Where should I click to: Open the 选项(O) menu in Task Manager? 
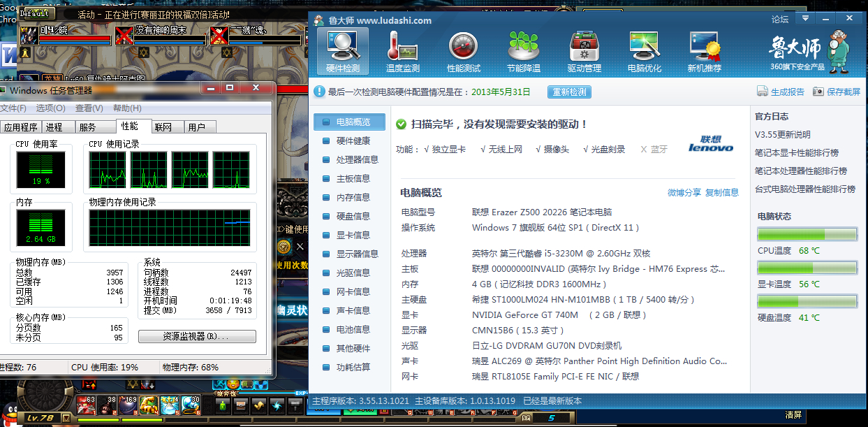point(51,108)
